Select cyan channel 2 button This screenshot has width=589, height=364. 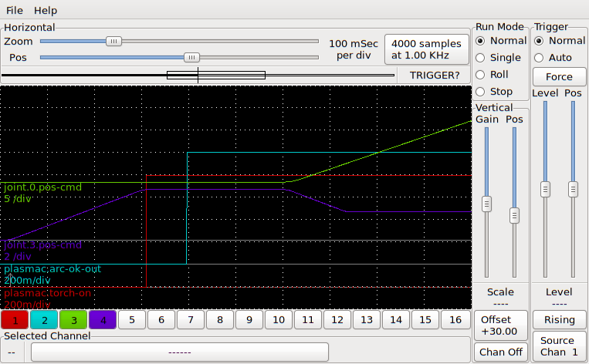pos(44,320)
